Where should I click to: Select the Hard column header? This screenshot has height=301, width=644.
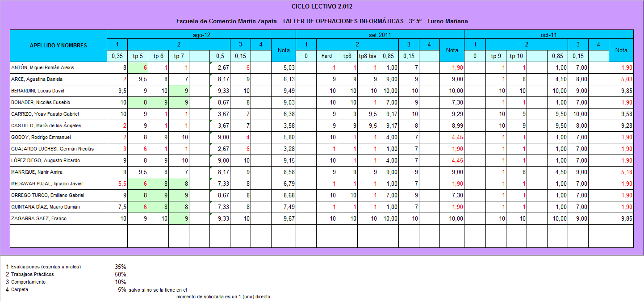(326, 56)
